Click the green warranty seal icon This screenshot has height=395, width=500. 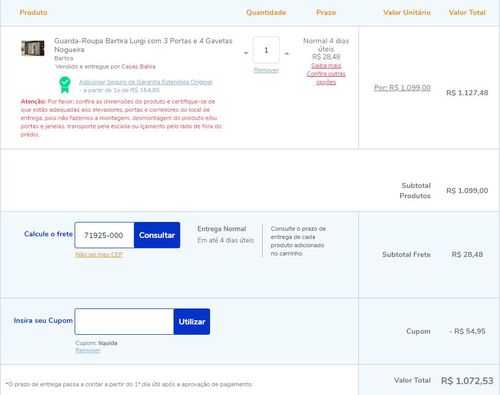click(65, 85)
